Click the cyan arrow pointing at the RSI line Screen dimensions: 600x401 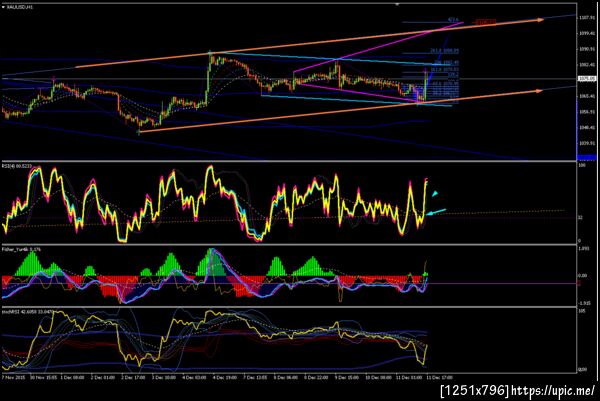436,212
